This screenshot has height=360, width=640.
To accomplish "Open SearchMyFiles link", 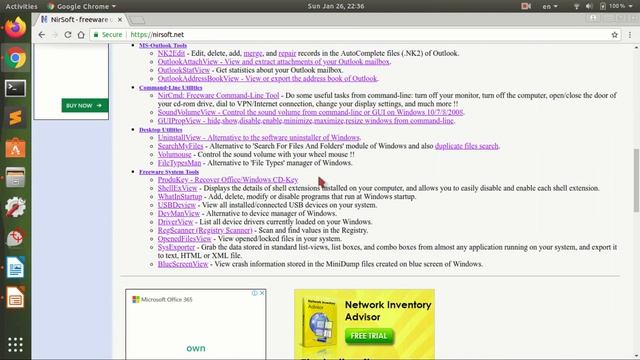I will tap(180, 146).
